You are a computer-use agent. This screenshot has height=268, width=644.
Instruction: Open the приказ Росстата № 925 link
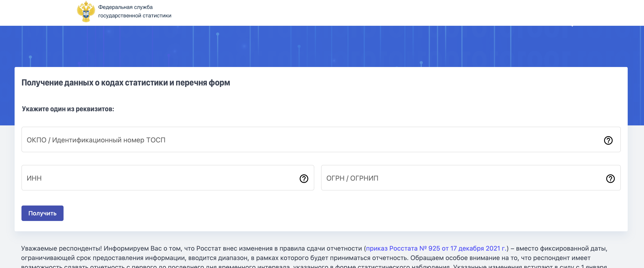[436, 248]
